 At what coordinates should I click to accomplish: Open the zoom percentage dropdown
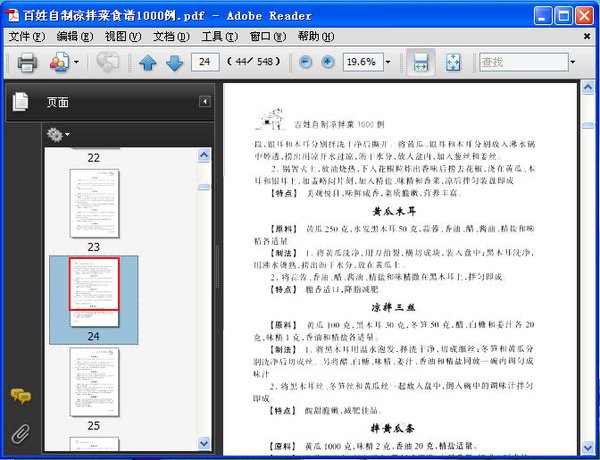pos(388,62)
